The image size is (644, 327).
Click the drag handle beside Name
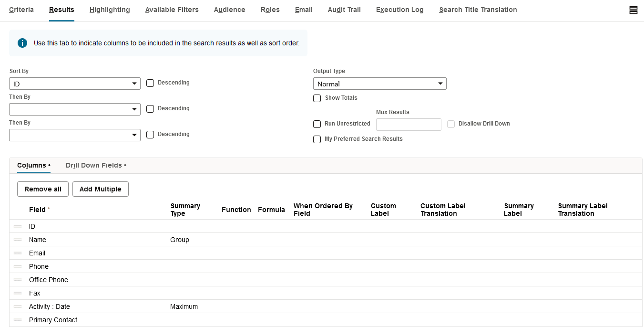18,240
